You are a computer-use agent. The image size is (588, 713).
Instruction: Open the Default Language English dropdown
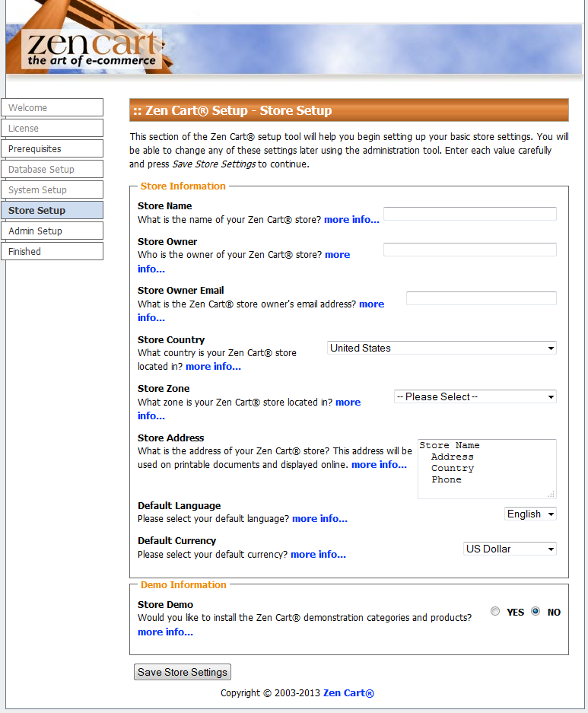[530, 514]
